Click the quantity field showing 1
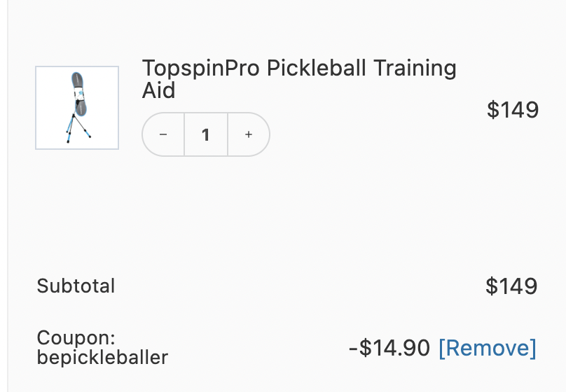Viewport: 566px width, 392px height. click(x=206, y=134)
